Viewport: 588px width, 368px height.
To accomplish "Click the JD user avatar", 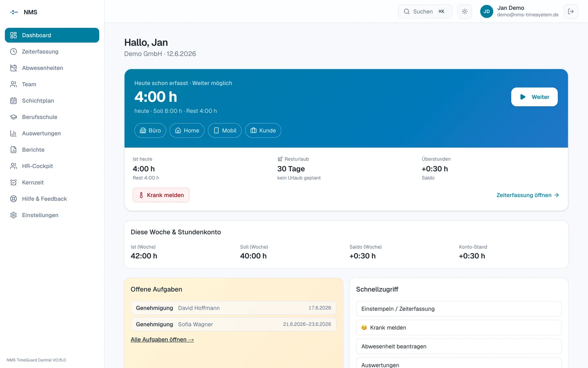I will click(x=487, y=11).
